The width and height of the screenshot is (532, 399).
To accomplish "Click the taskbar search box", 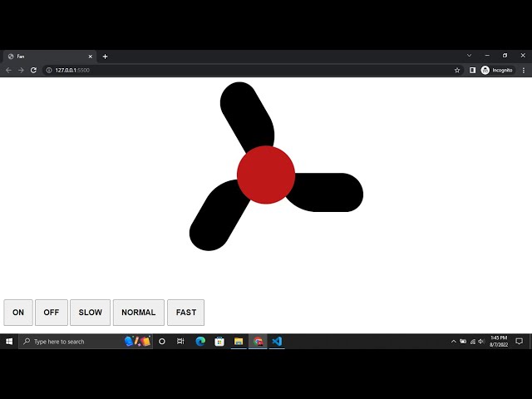I will click(86, 342).
